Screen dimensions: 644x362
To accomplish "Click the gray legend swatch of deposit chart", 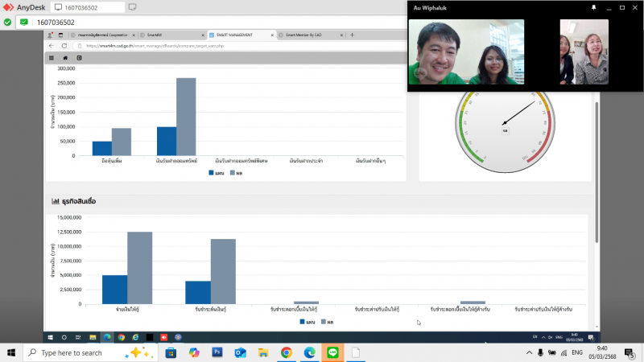I will click(x=233, y=173).
